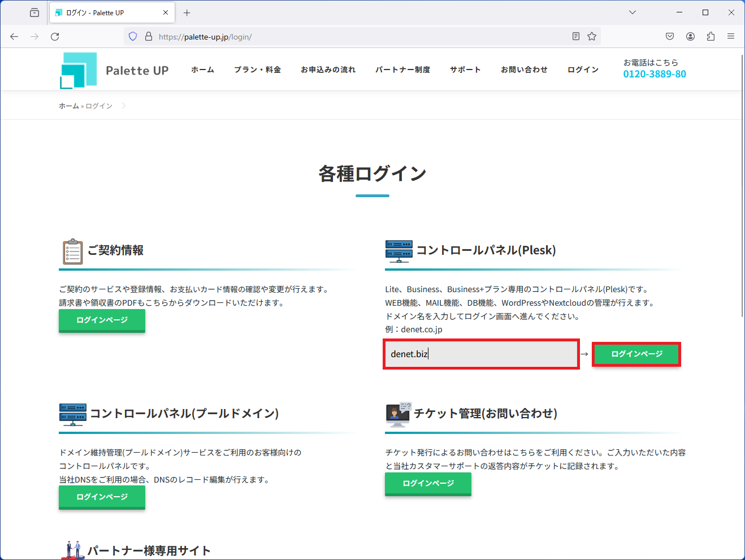This screenshot has height=560, width=745.
Task: Reload the page with refresh icon
Action: click(55, 36)
